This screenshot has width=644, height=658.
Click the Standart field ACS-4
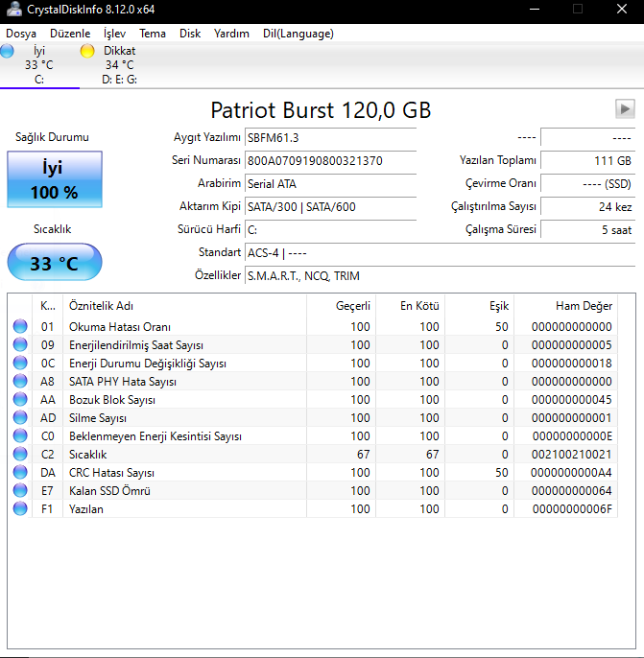[440, 253]
